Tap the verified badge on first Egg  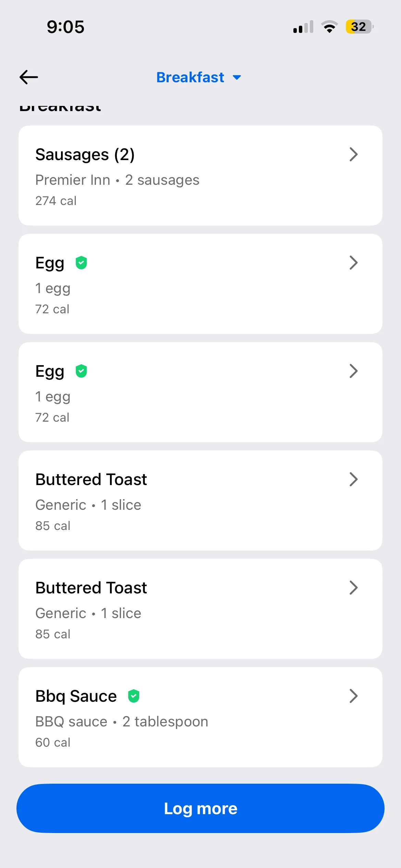tap(81, 263)
